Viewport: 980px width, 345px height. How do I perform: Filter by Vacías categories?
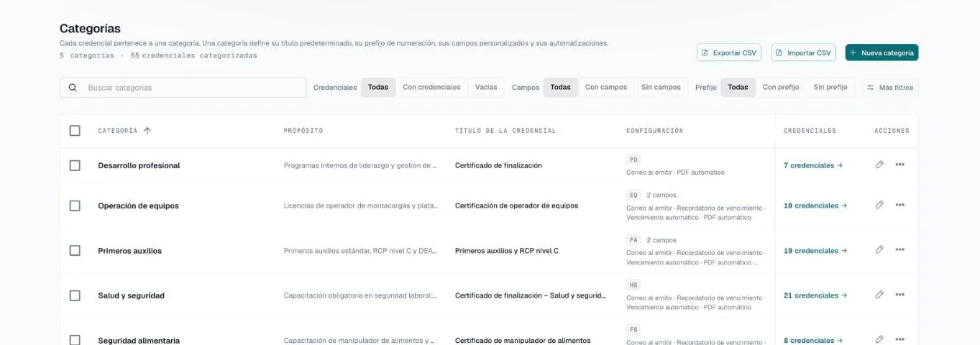486,88
